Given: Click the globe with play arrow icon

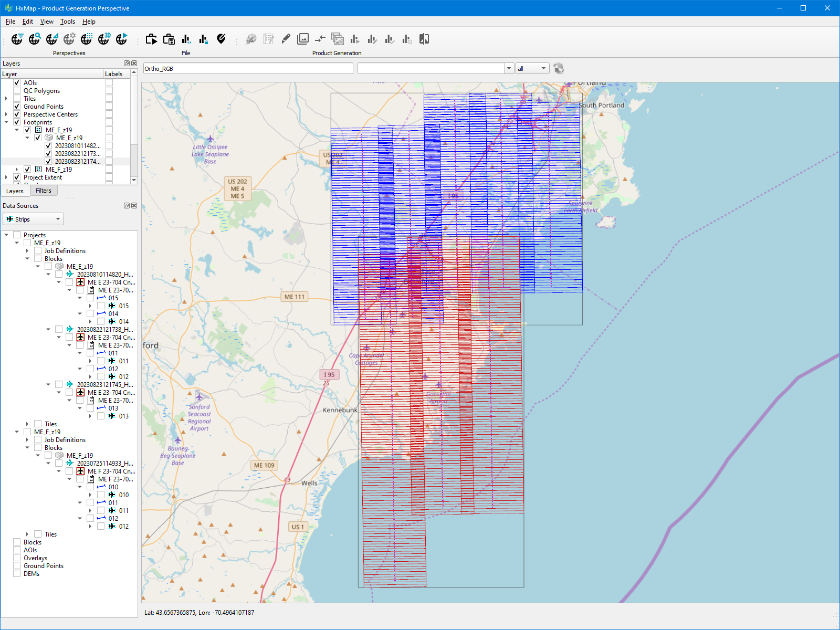Looking at the screenshot, I should click(x=121, y=39).
